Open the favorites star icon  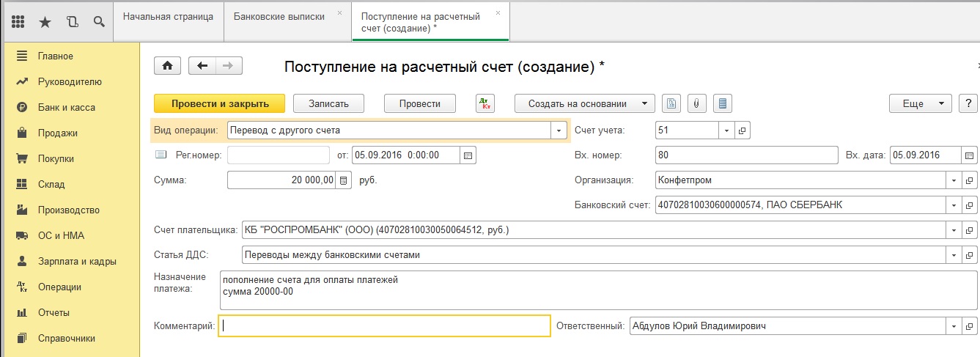(45, 22)
